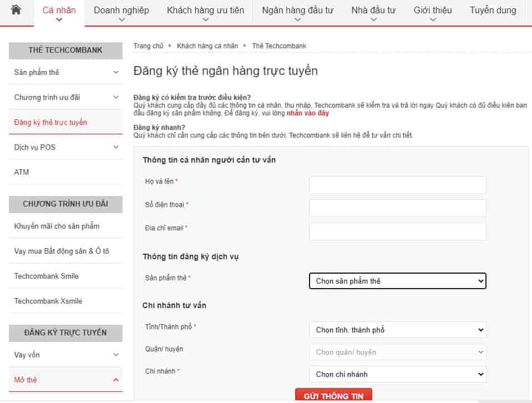The image size is (532, 403).
Task: Focus the Địa chỉ email input field
Action: pyautogui.click(x=398, y=231)
